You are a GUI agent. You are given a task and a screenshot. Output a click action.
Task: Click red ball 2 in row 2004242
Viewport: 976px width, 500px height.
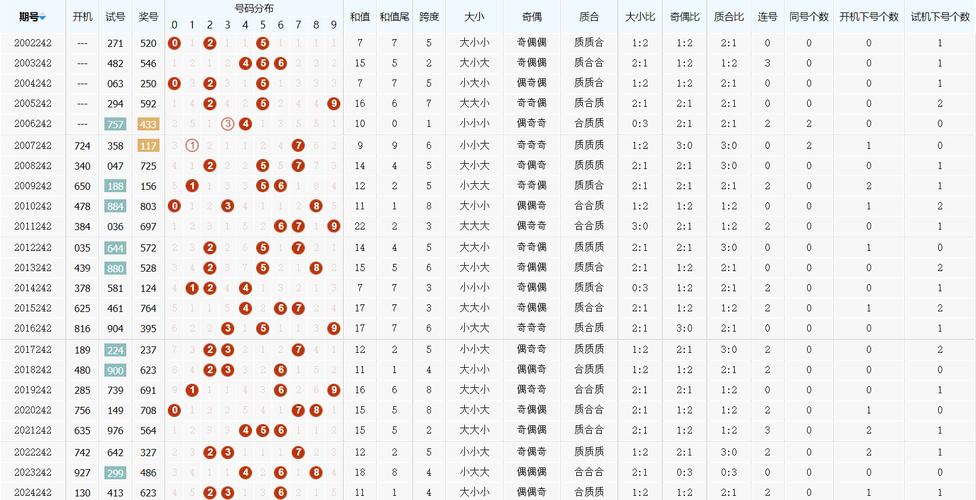point(210,83)
